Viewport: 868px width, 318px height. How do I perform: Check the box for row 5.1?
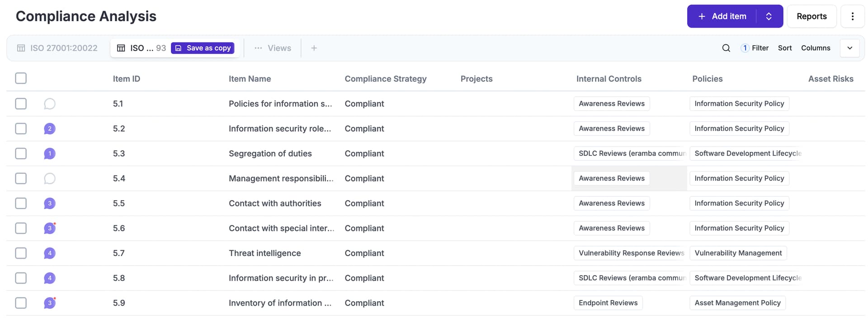pos(21,103)
